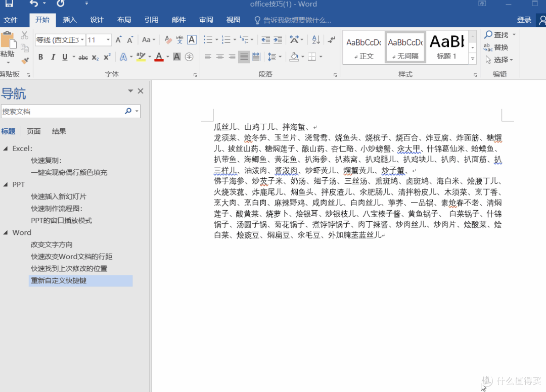
Task: Open the 邮件 ribbon tab
Action: tap(179, 20)
